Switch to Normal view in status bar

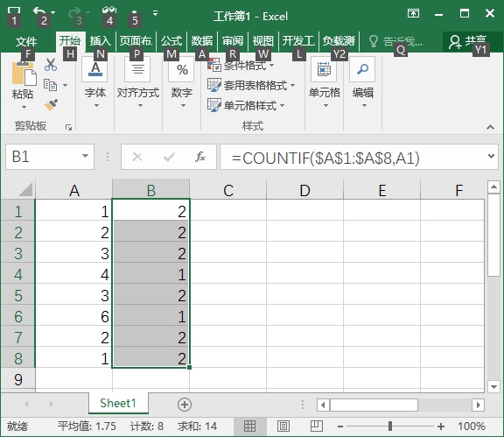(x=249, y=426)
